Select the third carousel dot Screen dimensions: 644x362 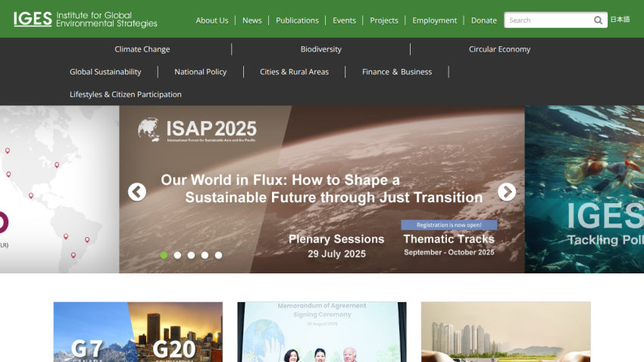(191, 255)
